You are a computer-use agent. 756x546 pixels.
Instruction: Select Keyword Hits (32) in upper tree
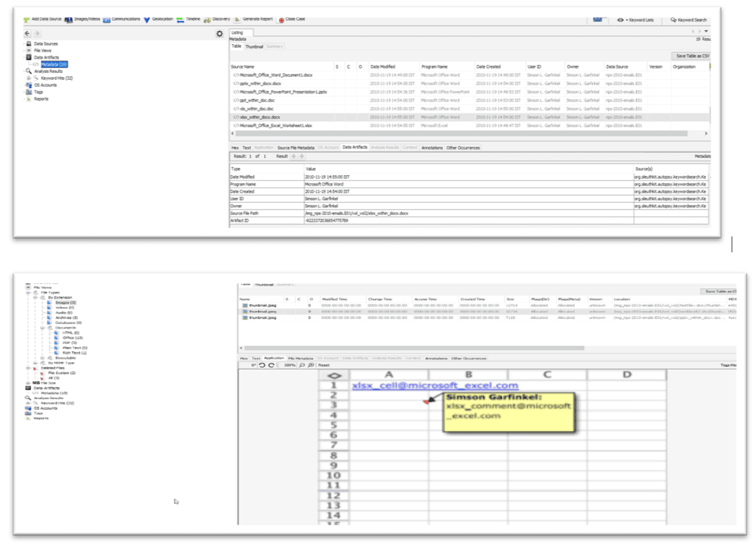click(57, 78)
